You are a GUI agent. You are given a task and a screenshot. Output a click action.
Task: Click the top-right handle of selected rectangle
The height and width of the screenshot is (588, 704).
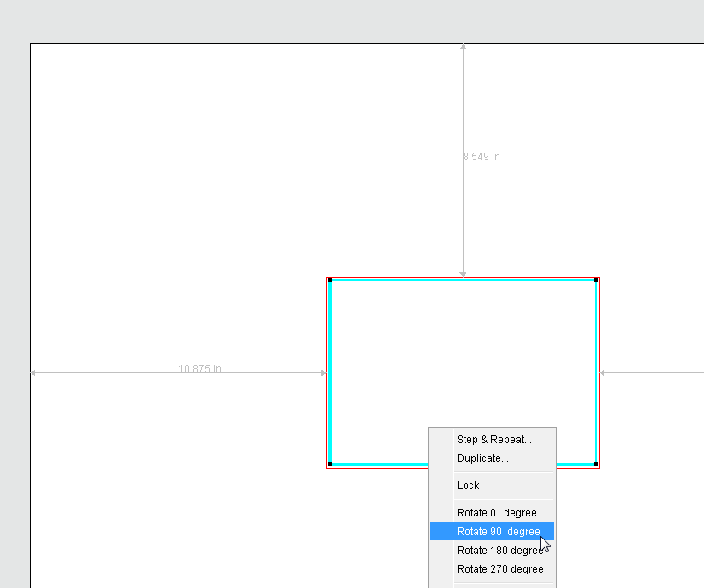(x=597, y=280)
